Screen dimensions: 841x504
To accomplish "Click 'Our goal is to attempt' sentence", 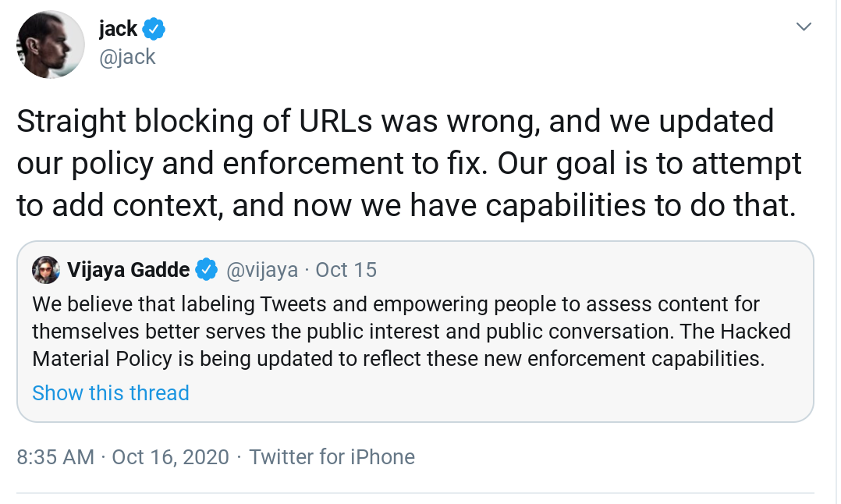I will point(650,163).
